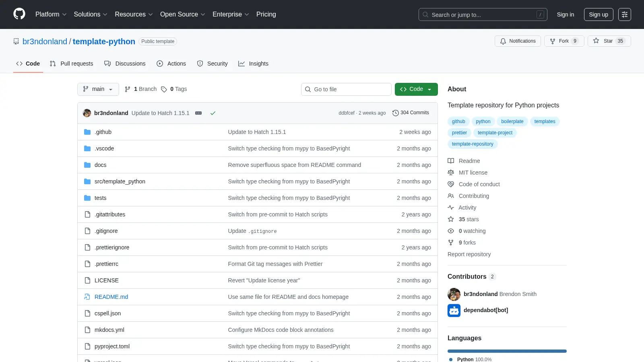Screen dimensions: 644x362
Task: Click the stars icon in About
Action: point(451,219)
